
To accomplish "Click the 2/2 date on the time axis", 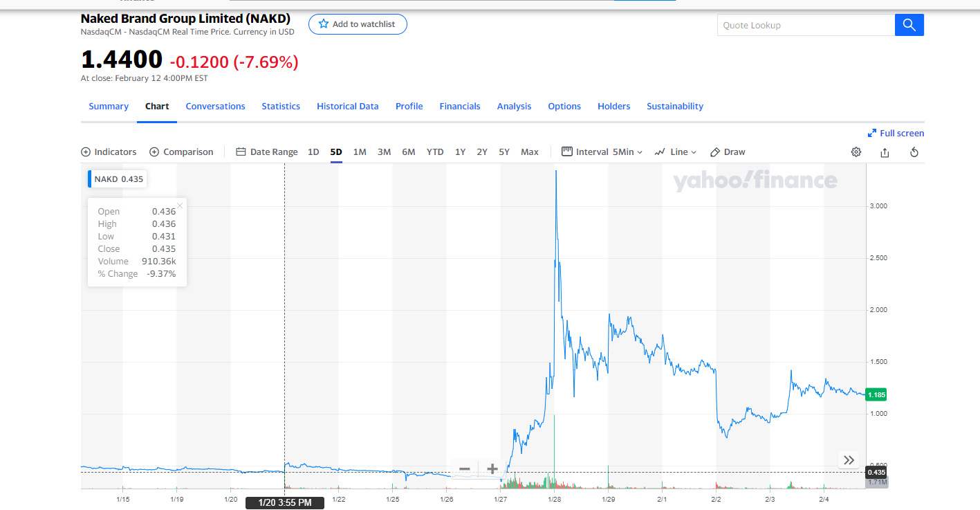I will tap(716, 499).
